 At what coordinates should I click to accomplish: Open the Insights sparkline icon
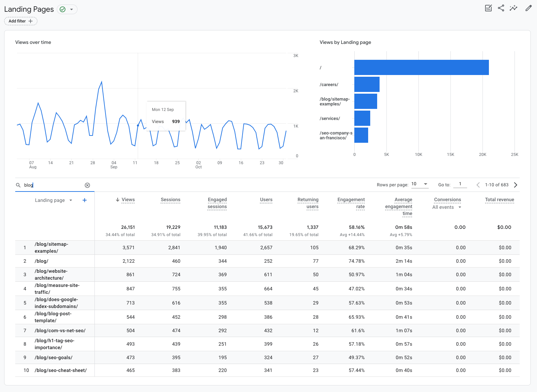(513, 8)
